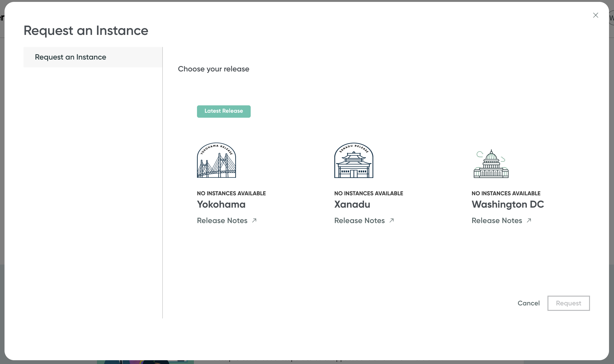Viewport: 614px width, 364px height.
Task: Select the Xanadu release name
Action: (352, 204)
